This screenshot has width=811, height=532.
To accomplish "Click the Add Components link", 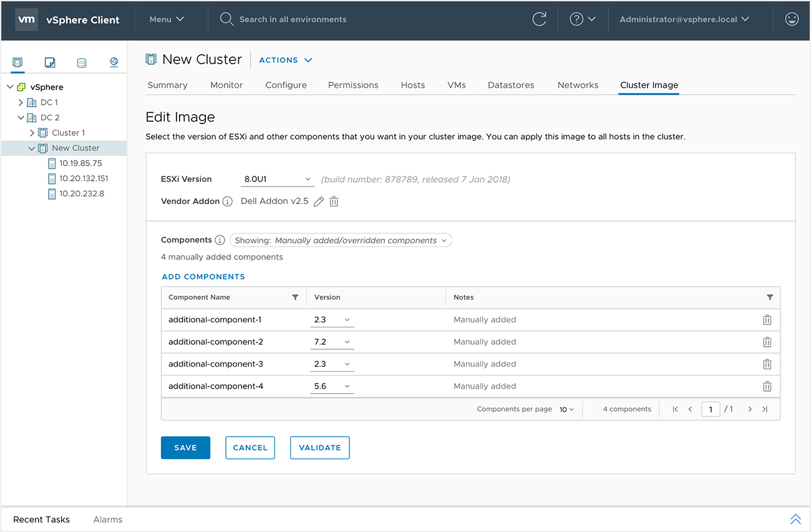I will pyautogui.click(x=203, y=276).
